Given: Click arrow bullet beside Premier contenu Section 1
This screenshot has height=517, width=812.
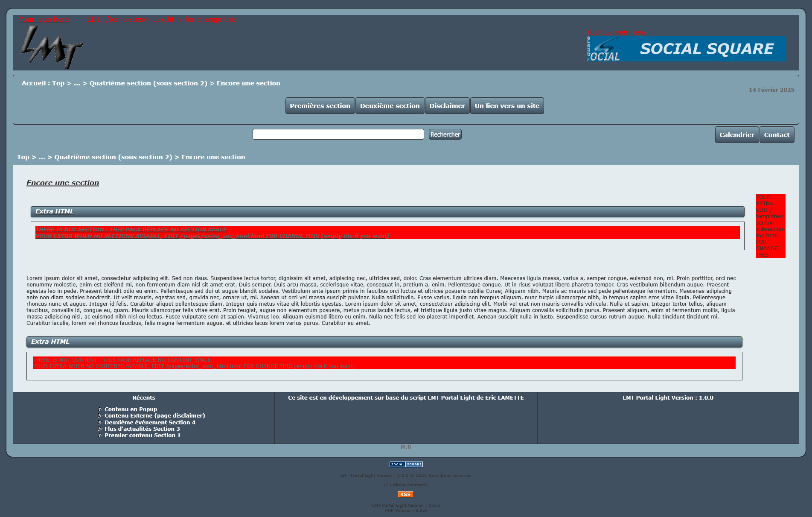Looking at the screenshot, I should click(100, 435).
